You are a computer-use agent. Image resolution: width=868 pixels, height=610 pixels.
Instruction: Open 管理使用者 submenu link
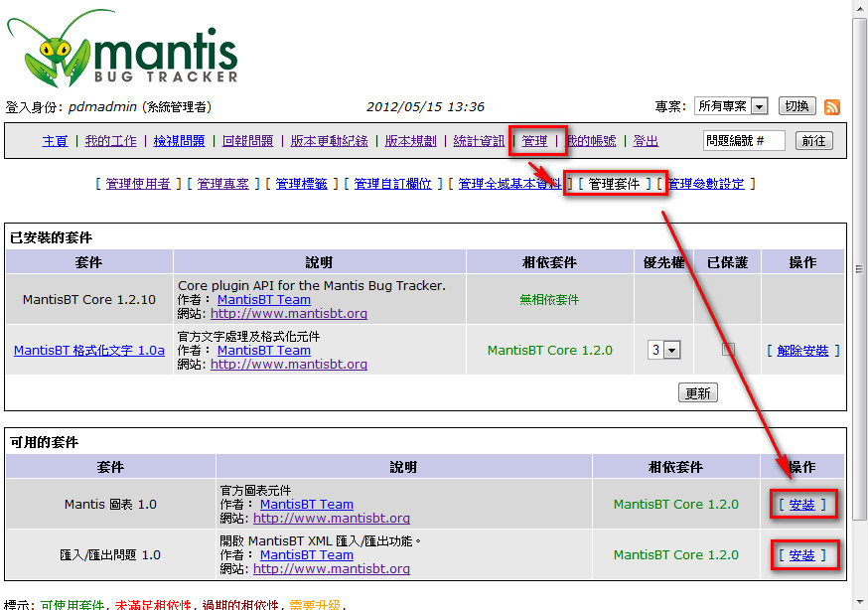pyautogui.click(x=138, y=184)
